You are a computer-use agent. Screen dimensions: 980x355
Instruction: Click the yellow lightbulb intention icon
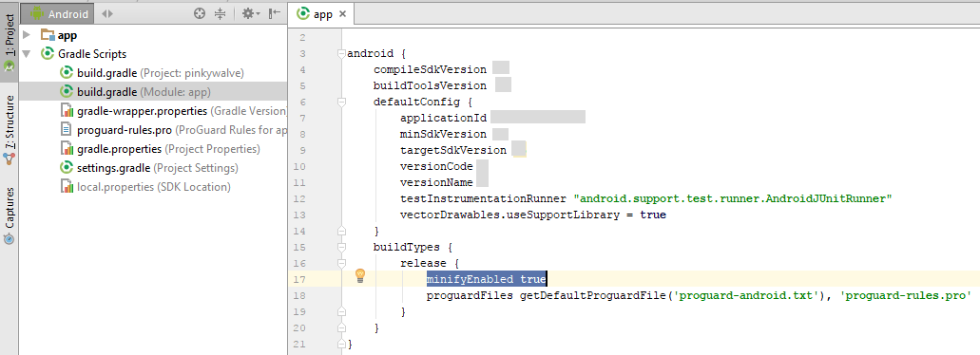[x=360, y=275]
